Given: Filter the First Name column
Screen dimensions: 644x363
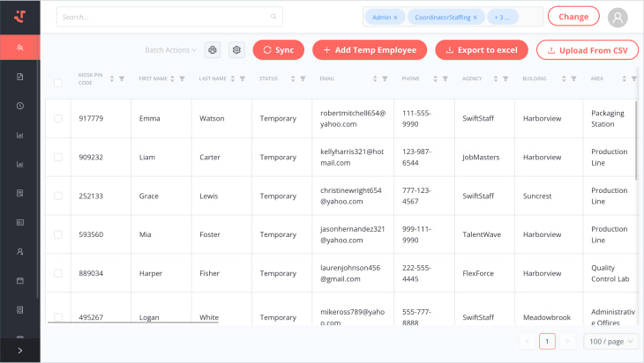Looking at the screenshot, I should 182,78.
